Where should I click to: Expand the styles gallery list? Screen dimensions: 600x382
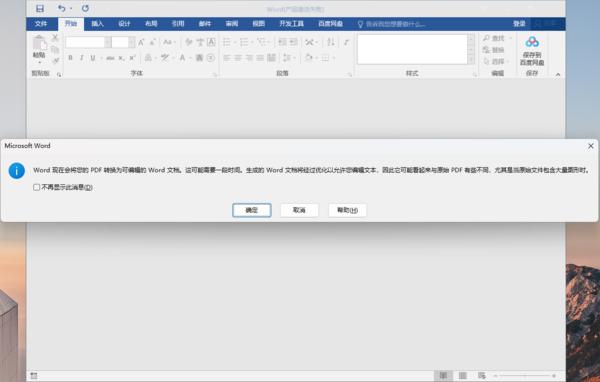471,60
